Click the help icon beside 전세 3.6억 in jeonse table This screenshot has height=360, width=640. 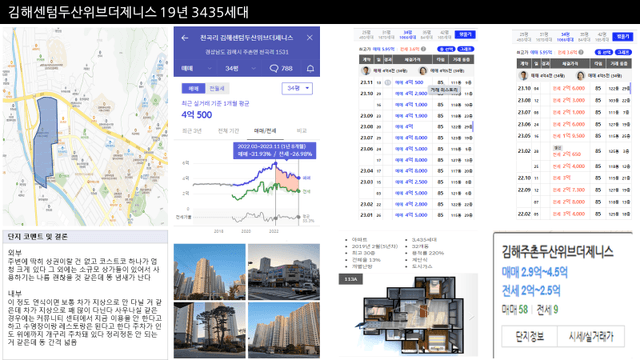point(581,52)
